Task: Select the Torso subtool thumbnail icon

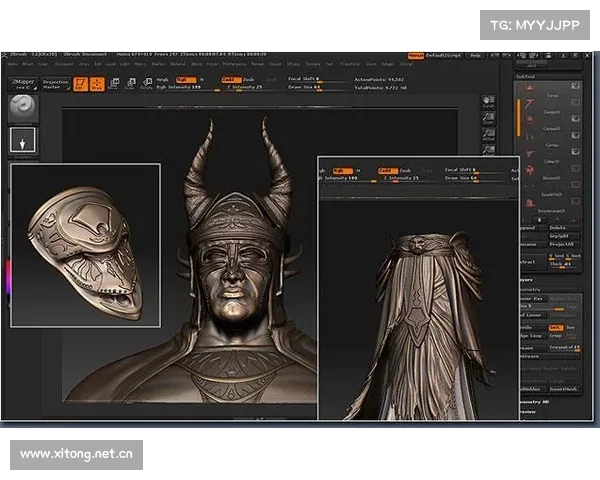Action: click(530, 87)
